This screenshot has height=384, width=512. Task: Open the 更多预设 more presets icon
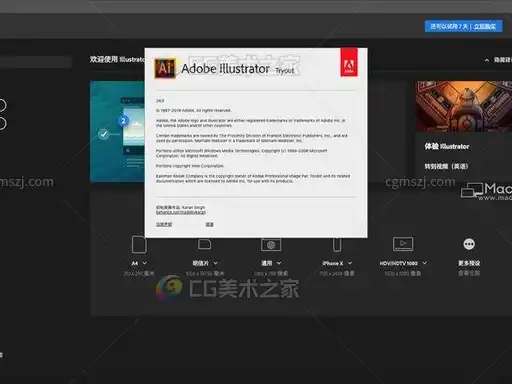click(469, 244)
